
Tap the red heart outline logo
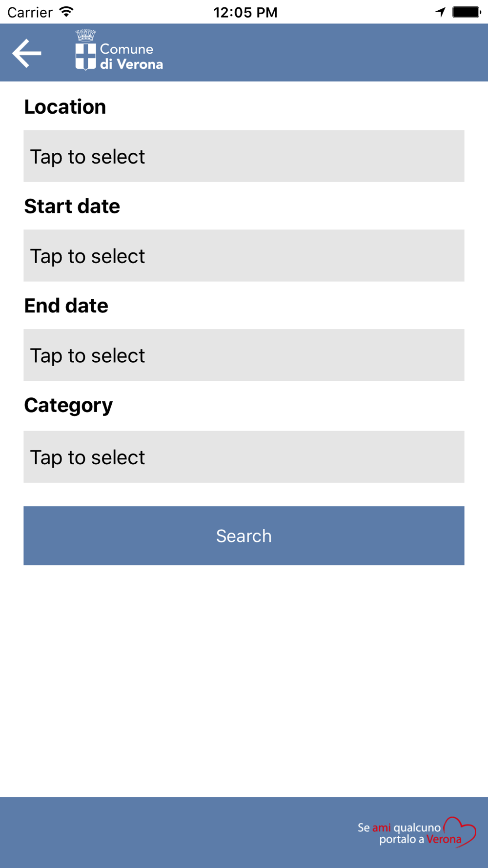tap(459, 831)
